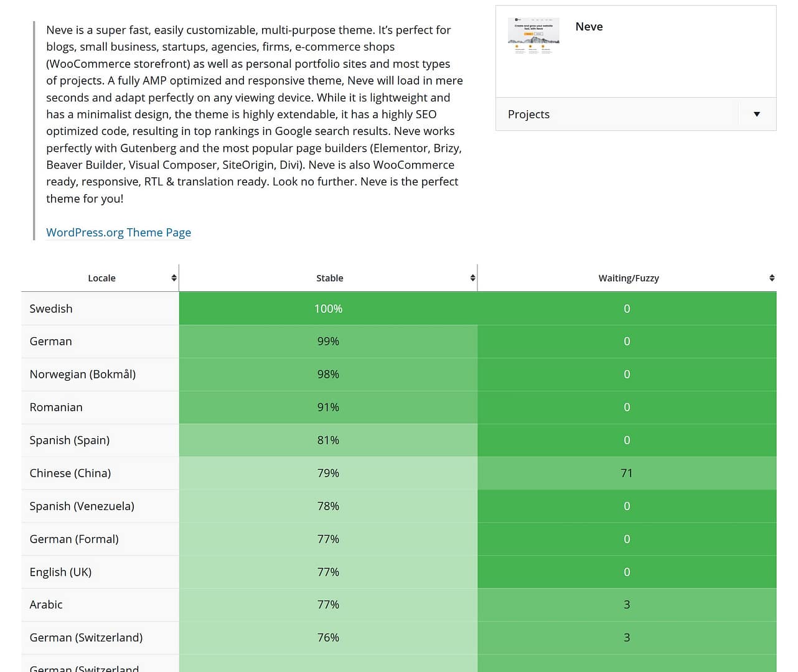Open the WordPress.org Theme Page link
798x672 pixels.
pos(118,233)
